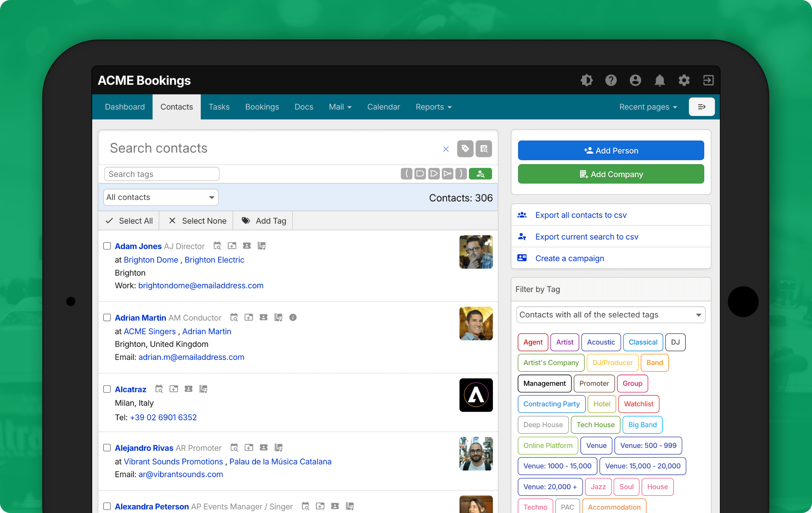812x513 pixels.
Task: Click Select All above the contact list
Action: pos(129,221)
